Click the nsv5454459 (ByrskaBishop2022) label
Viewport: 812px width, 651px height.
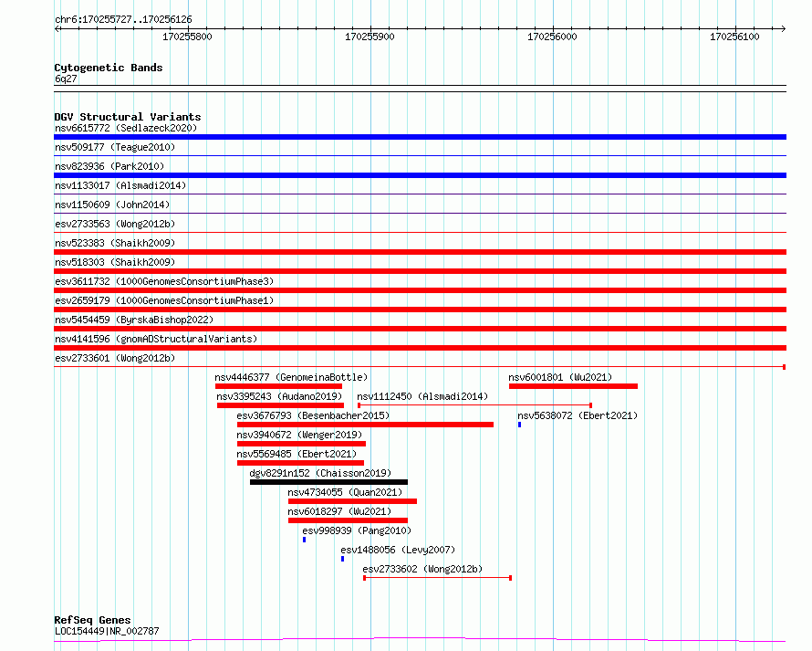tap(134, 320)
